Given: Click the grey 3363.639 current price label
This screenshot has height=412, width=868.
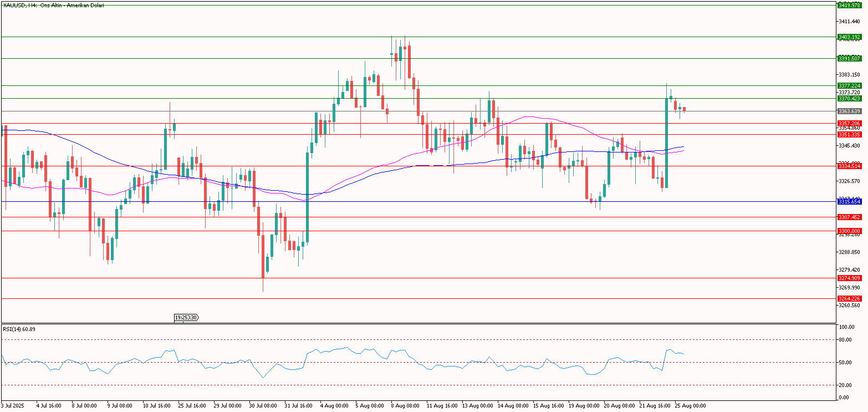Looking at the screenshot, I should click(849, 111).
